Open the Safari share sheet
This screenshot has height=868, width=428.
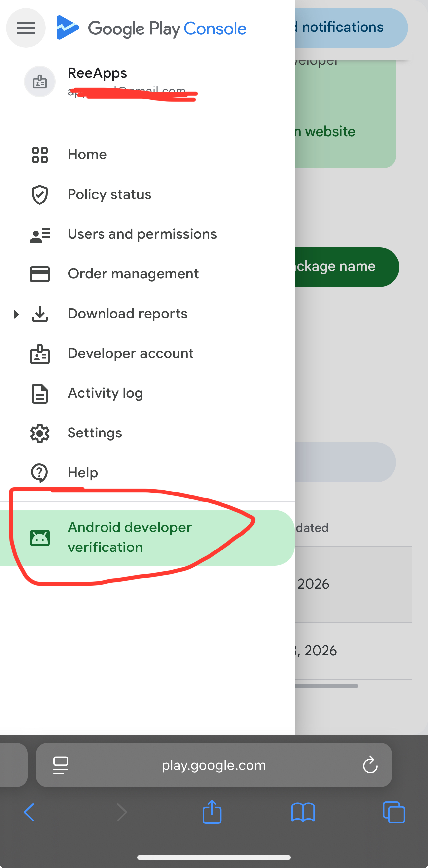tap(212, 812)
